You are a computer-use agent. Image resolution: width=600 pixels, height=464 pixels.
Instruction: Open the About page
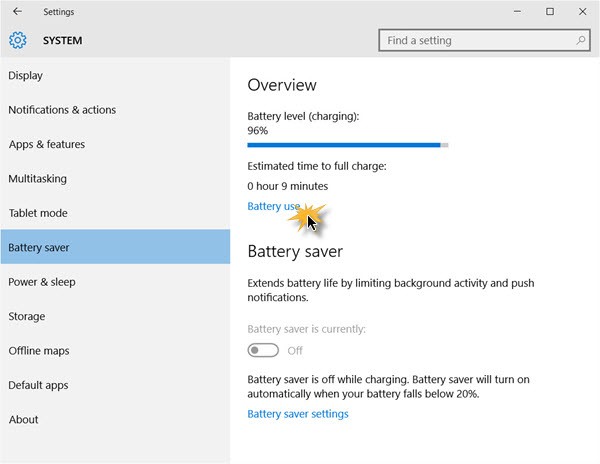(115, 420)
